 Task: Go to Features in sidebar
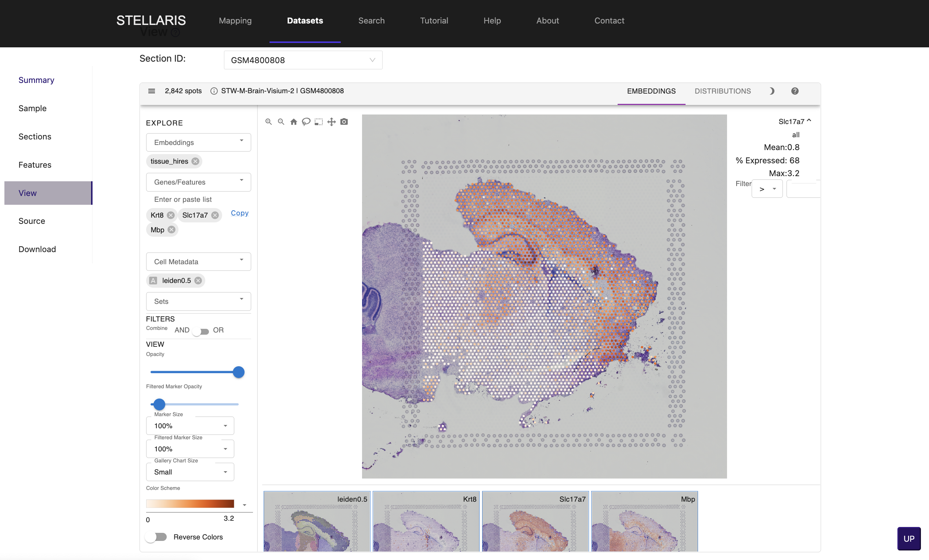pyautogui.click(x=35, y=165)
